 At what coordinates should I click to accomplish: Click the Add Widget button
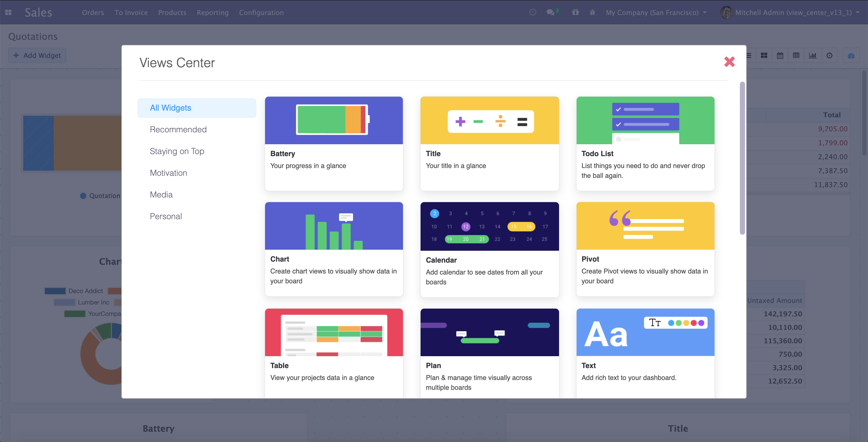(37, 56)
